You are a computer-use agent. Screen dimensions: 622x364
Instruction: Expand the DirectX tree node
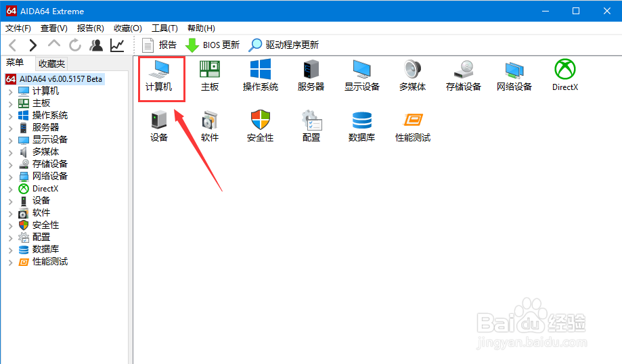[x=10, y=189]
